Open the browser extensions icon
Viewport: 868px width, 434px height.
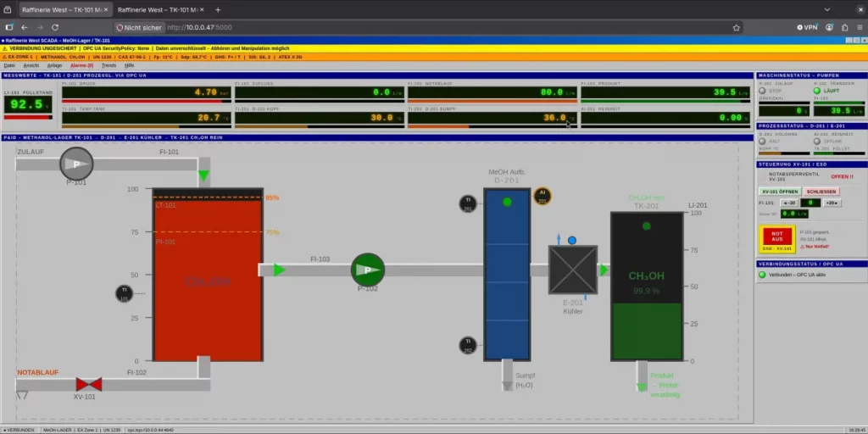tap(845, 27)
